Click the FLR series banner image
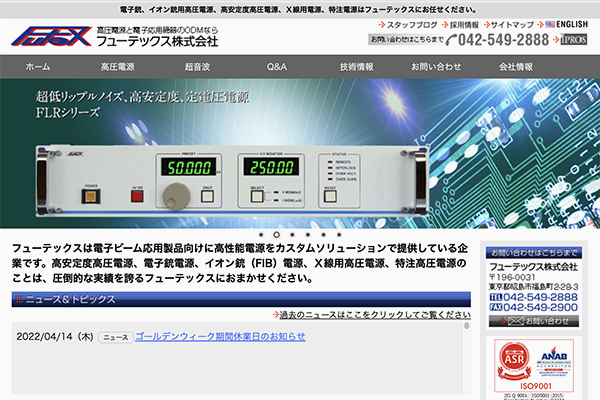This screenshot has height=400, width=600. point(300,153)
